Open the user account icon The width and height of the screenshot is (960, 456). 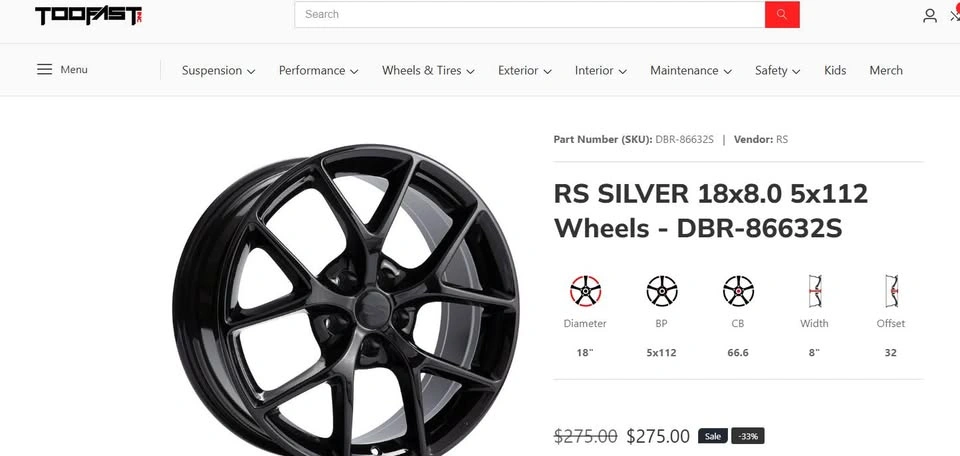point(929,15)
